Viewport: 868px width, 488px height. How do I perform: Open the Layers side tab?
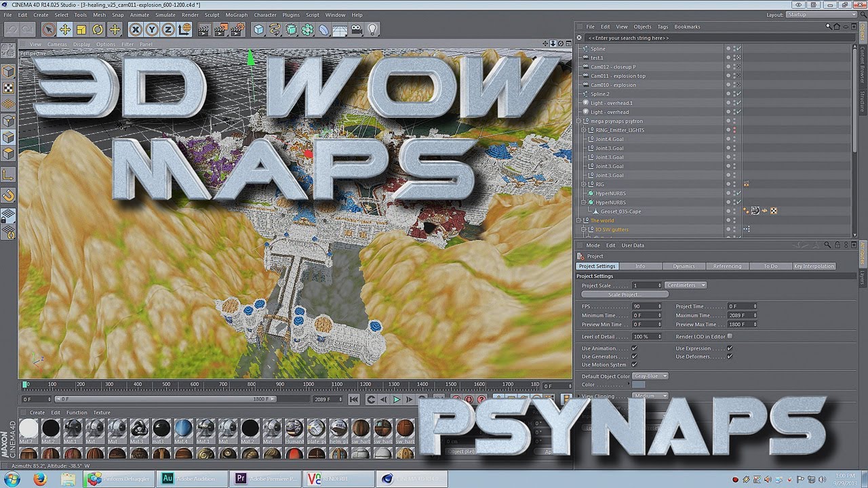click(x=863, y=277)
